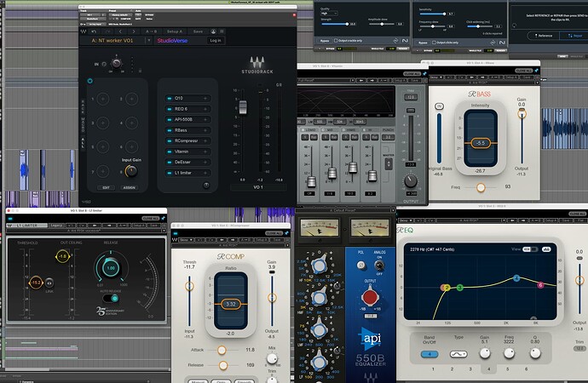Bypass the Q10 plugin in the chain
The height and width of the screenshot is (383, 588).
(x=170, y=98)
